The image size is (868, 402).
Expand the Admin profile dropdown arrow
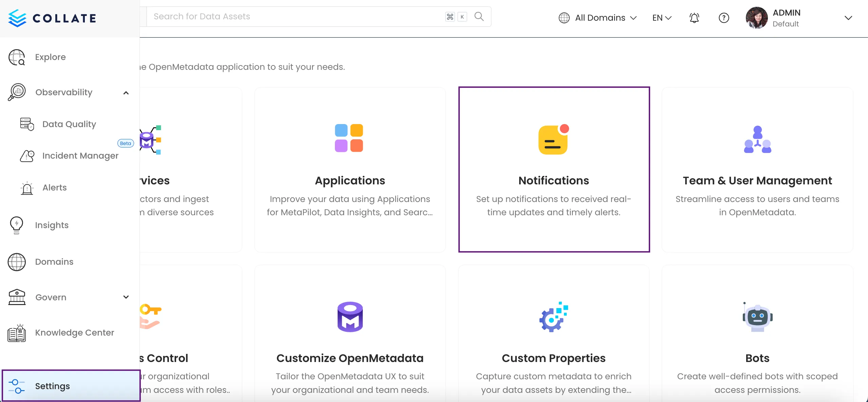pyautogui.click(x=848, y=18)
